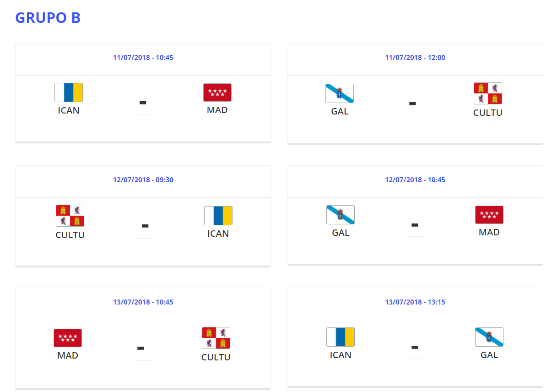Open the 11/07/2018 - 10:45 match date
Screen dimensions: 552x392
[x=143, y=58]
